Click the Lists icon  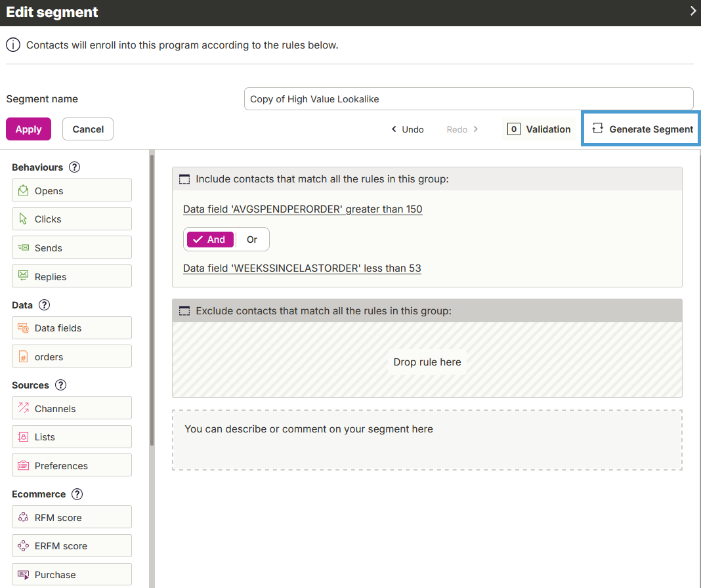(x=23, y=437)
